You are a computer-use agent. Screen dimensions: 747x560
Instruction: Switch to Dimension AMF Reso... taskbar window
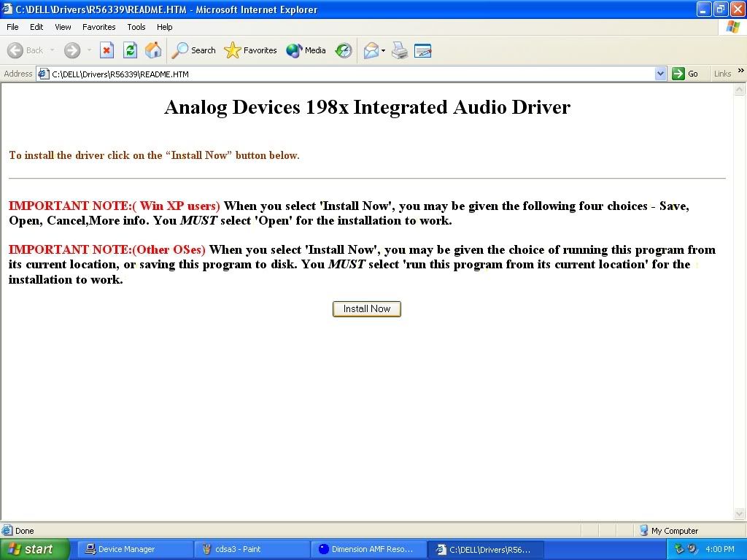pyautogui.click(x=368, y=549)
